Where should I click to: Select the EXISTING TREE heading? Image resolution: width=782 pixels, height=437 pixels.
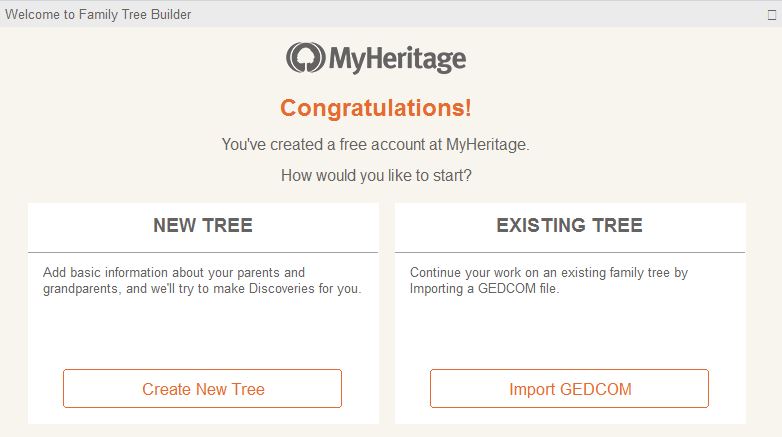(570, 226)
